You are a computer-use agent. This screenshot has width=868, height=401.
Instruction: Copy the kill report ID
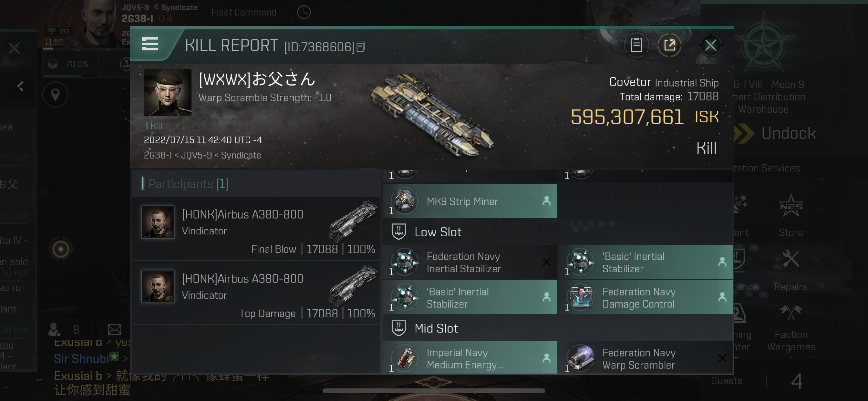coord(361,47)
